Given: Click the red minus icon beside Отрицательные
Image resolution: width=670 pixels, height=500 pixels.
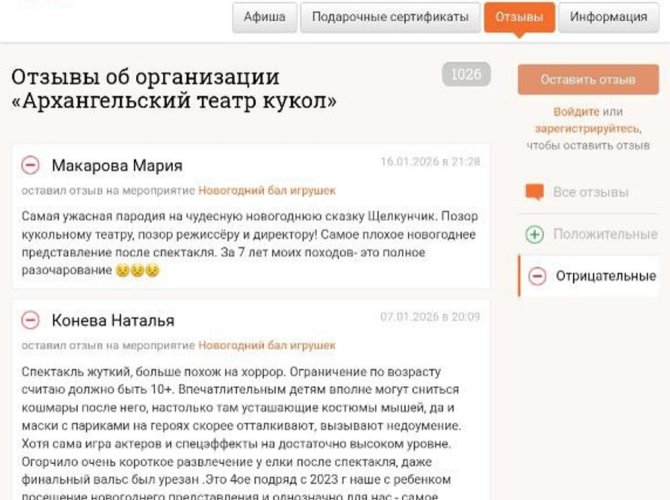Looking at the screenshot, I should pos(537,276).
